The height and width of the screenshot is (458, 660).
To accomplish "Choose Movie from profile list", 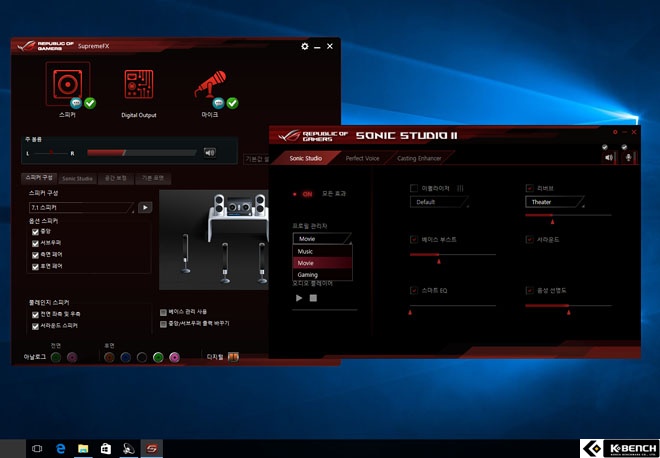I will click(x=322, y=263).
